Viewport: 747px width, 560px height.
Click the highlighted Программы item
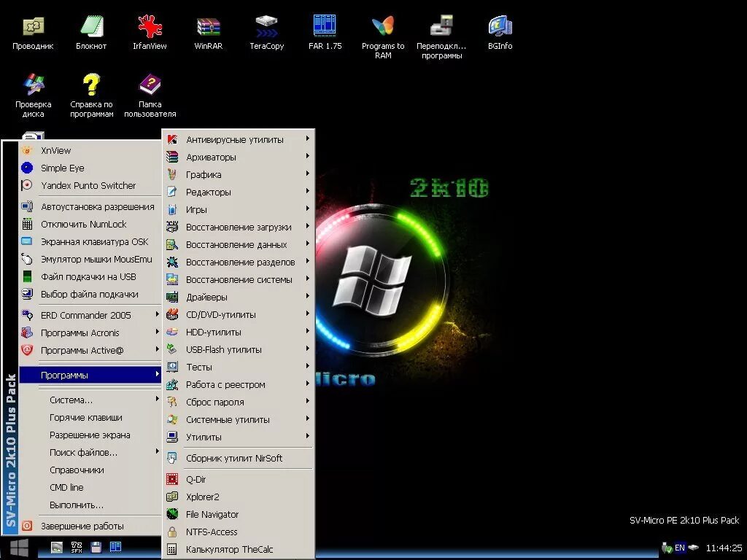pyautogui.click(x=90, y=376)
